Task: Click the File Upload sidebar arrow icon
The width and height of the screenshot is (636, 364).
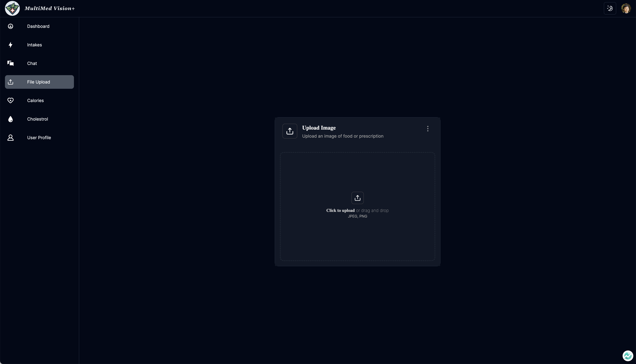Action: click(x=11, y=82)
